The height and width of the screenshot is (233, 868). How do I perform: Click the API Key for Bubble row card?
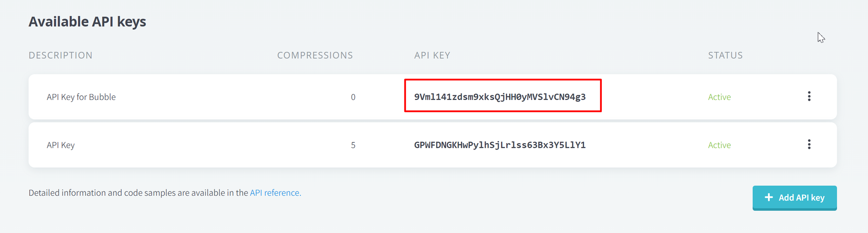pos(432,97)
